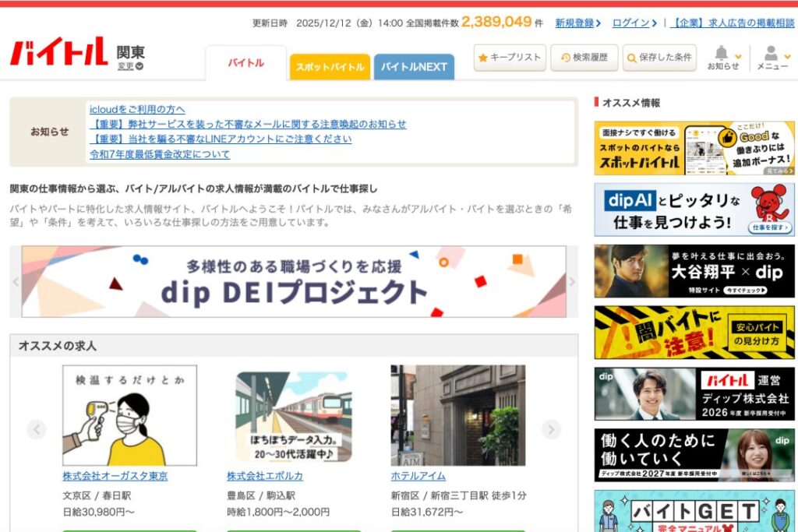Show next recommended jobs with right arrow
798x532 pixels.
[x=551, y=429]
